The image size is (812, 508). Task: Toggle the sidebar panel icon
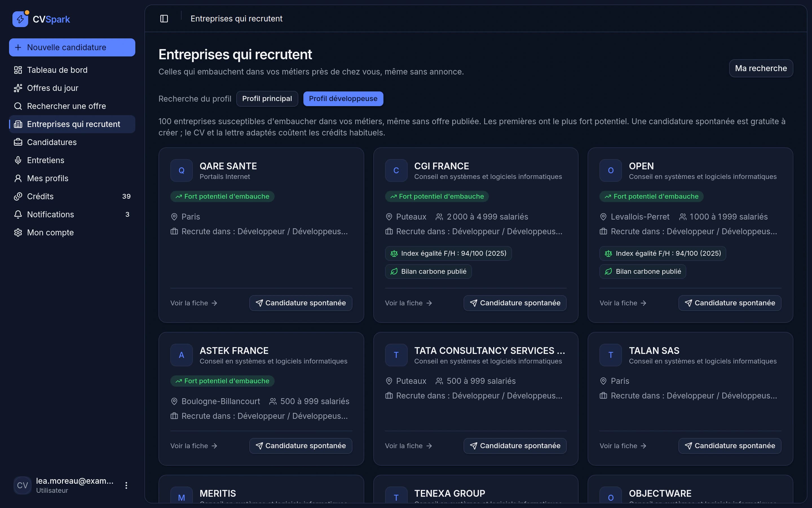click(x=164, y=18)
